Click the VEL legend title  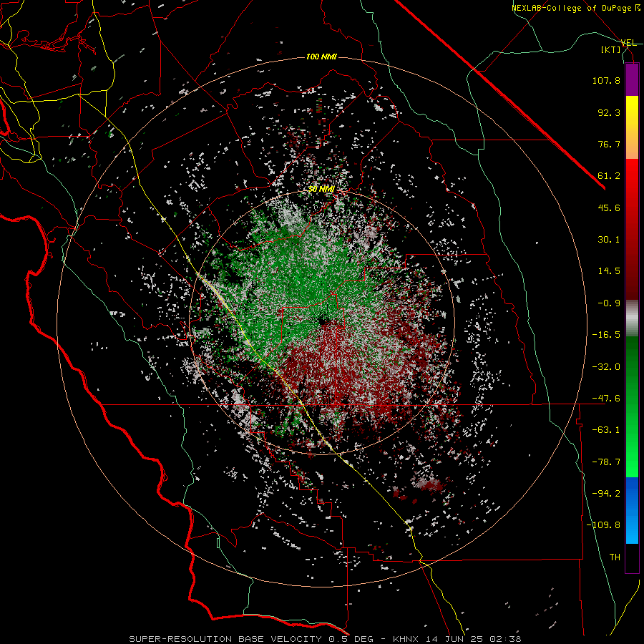629,43
